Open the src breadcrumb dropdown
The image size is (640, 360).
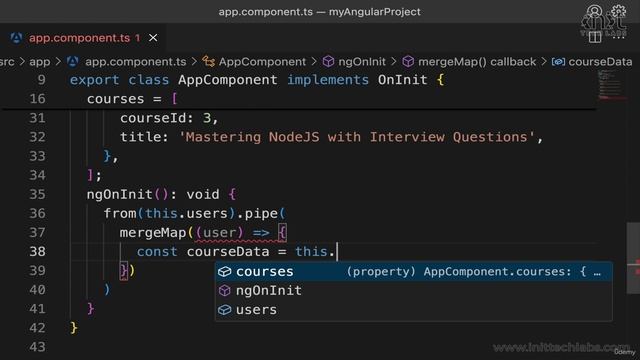click(x=7, y=62)
